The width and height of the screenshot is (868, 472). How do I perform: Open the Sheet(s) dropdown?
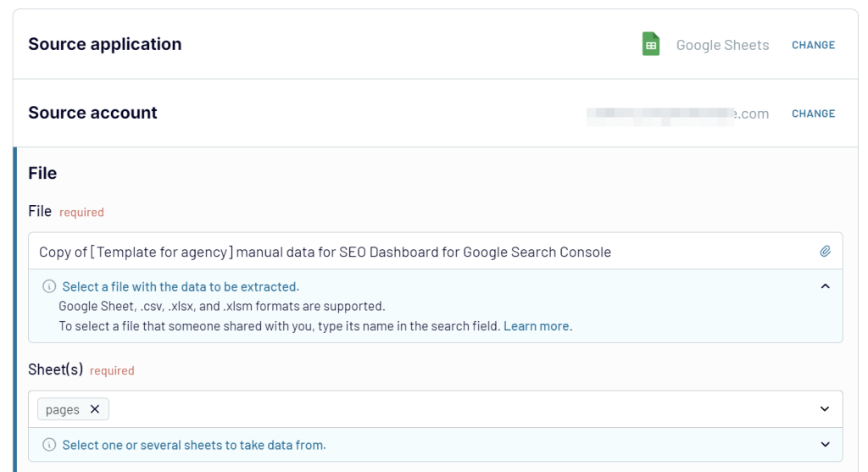click(x=825, y=409)
